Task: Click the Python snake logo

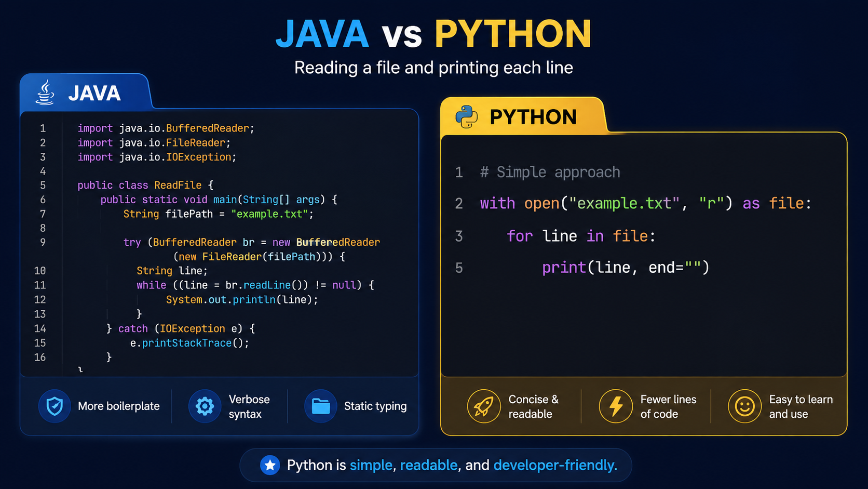Action: point(466,117)
